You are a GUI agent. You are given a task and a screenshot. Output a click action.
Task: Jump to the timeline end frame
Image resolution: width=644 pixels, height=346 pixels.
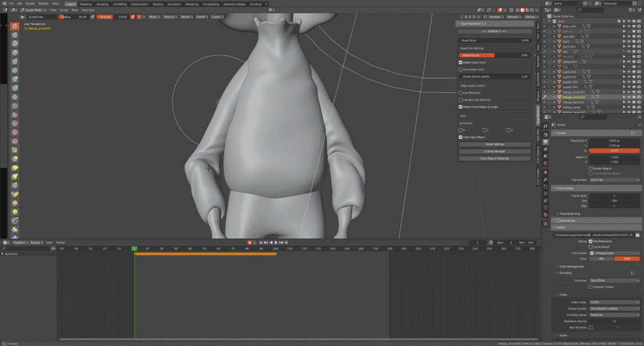[287, 242]
